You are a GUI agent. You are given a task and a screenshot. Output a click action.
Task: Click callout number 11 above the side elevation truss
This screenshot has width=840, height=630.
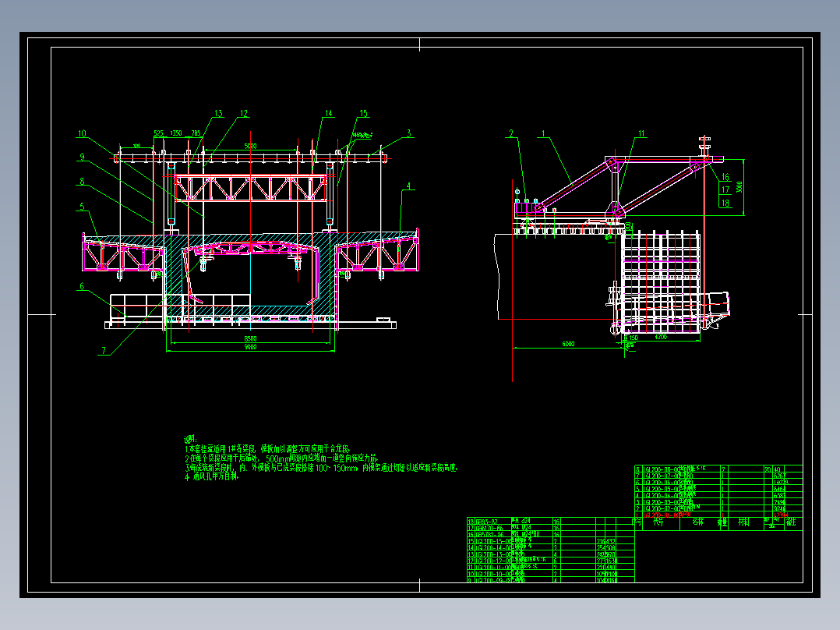click(641, 133)
